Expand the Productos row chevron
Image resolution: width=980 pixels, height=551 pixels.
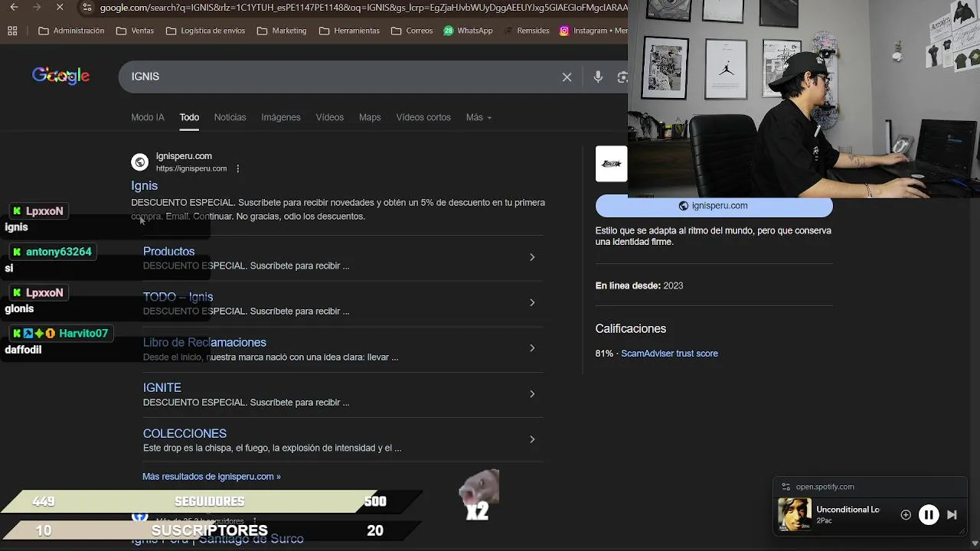click(532, 257)
